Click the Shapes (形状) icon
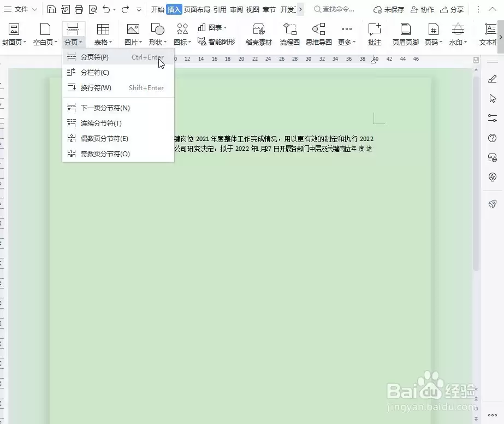504x424 pixels. click(x=157, y=30)
